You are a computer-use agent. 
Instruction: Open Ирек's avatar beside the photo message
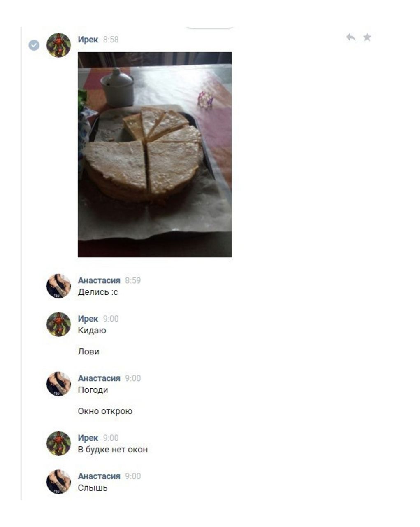(58, 45)
